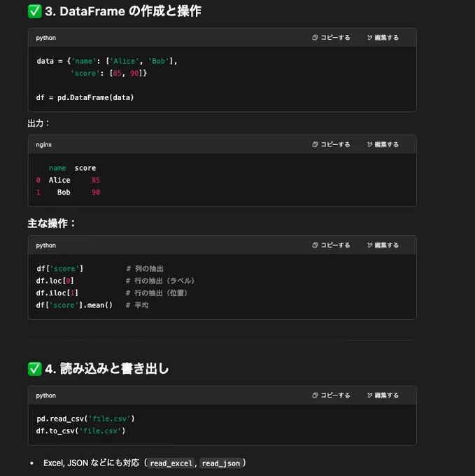Copy the df.loc operations code block
Image resolution: width=475 pixels, height=476 pixels.
(331, 245)
